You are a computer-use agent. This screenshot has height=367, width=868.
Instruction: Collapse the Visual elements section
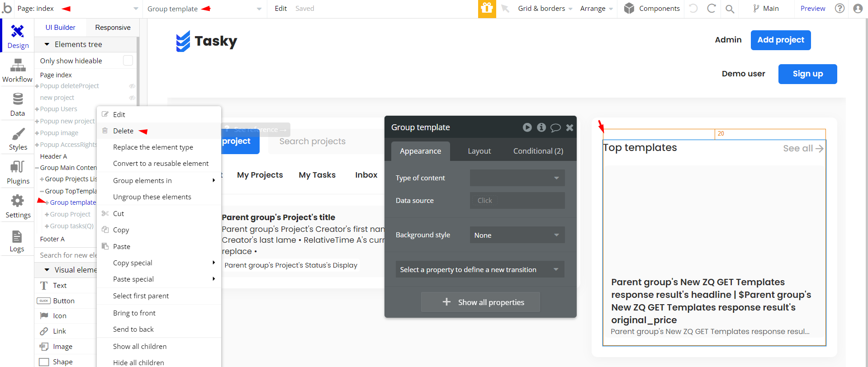pos(47,270)
